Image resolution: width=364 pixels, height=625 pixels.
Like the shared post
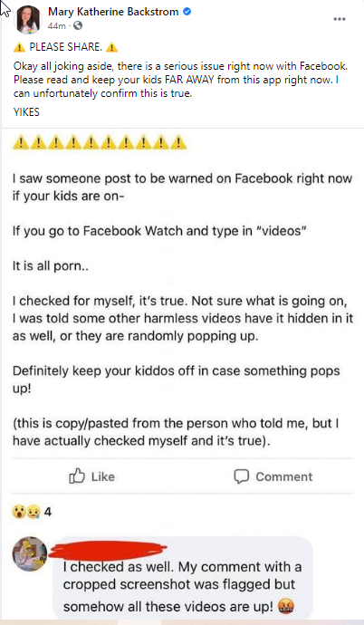92,476
